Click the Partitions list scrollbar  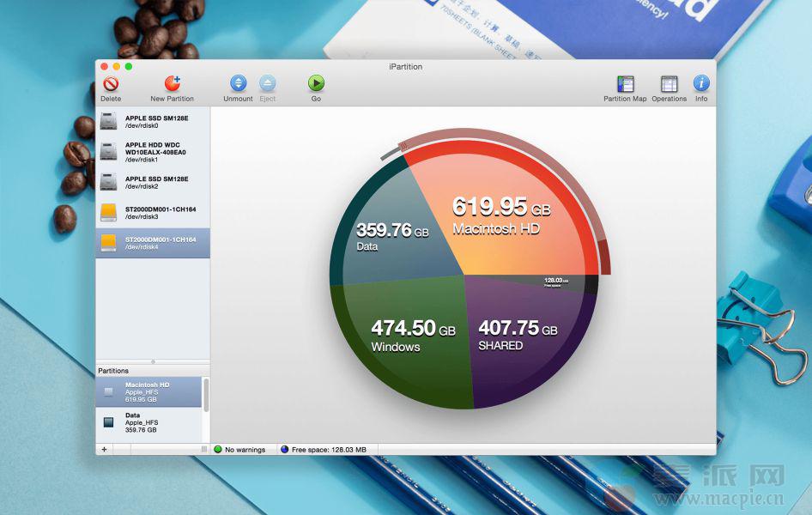[206, 393]
